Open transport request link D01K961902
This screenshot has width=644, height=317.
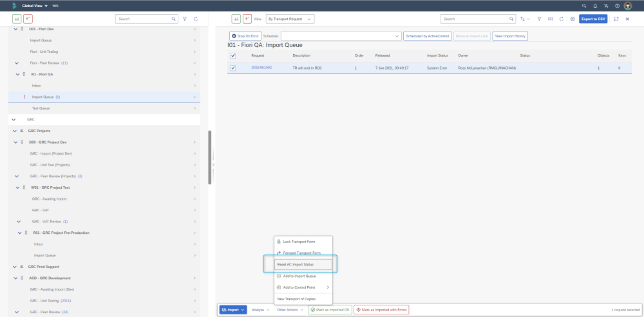(261, 68)
